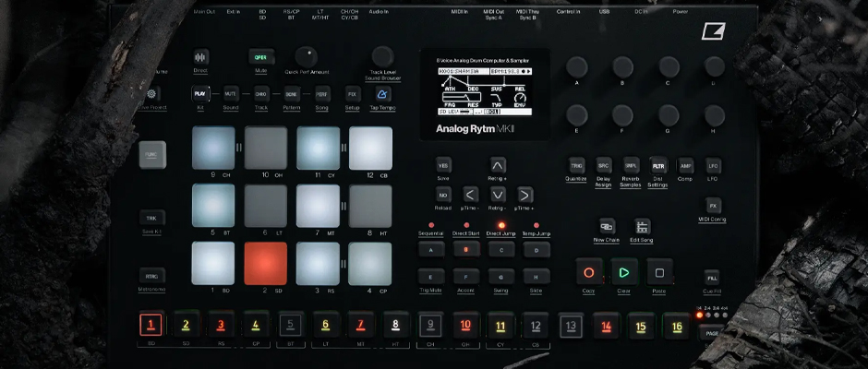Start playback with the green triangle button

tap(624, 272)
